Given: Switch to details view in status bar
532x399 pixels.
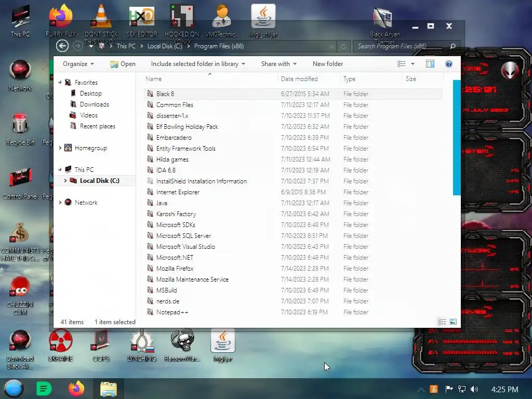Looking at the screenshot, I should (x=442, y=322).
